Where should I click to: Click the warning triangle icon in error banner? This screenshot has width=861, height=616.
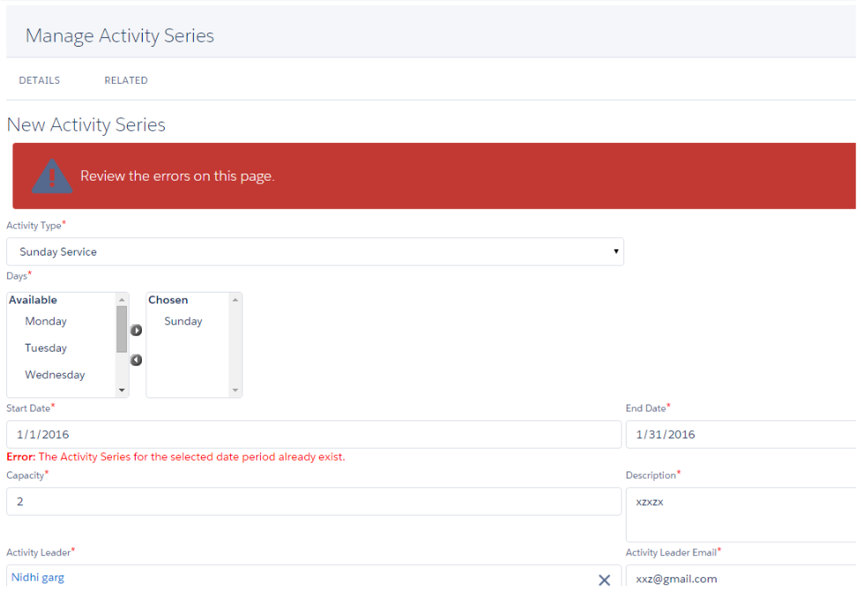(52, 176)
